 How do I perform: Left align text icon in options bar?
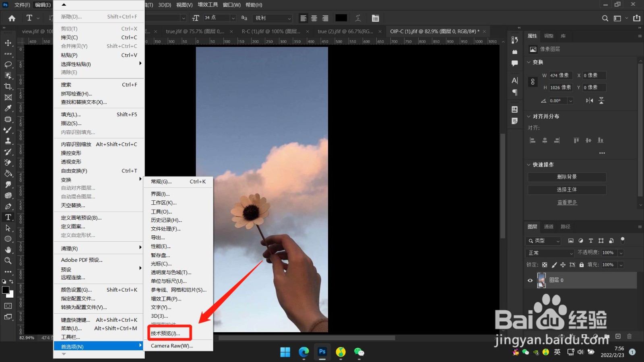[x=303, y=18]
